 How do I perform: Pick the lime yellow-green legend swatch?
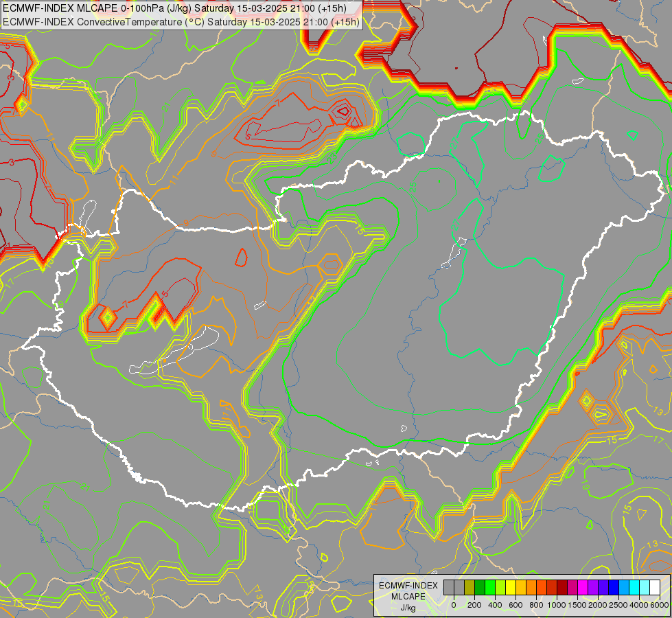tap(500, 588)
